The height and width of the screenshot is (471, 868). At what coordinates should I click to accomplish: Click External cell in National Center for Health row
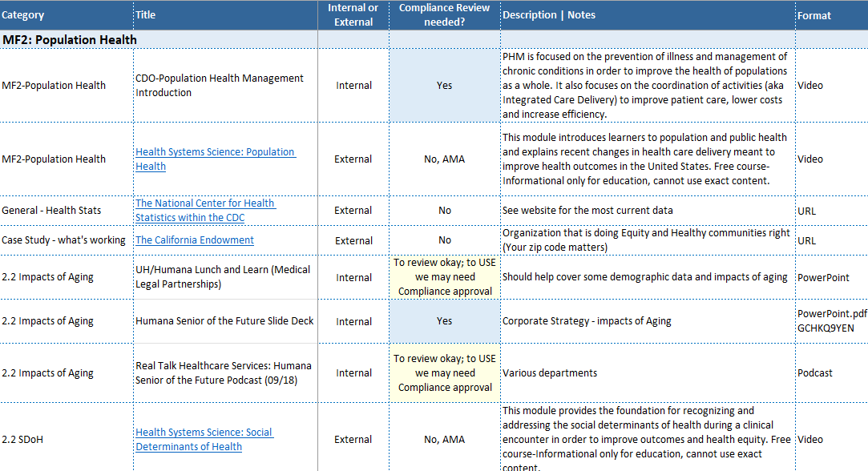pyautogui.click(x=353, y=211)
